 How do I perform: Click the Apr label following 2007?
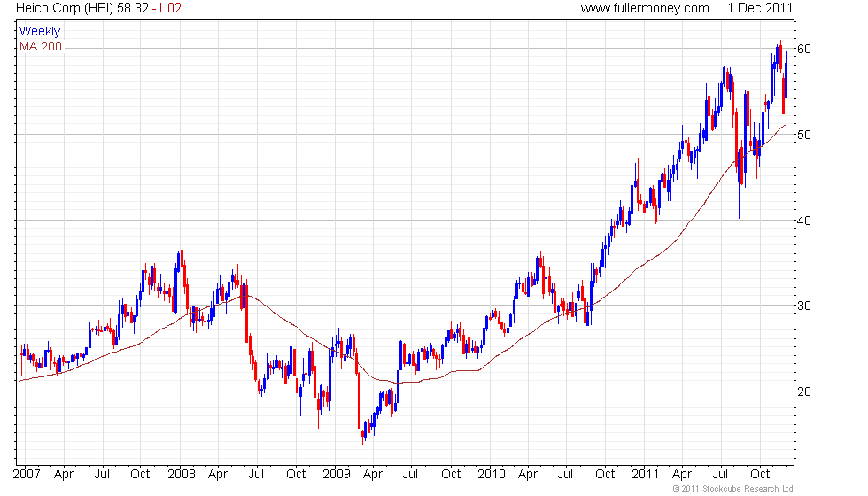(64, 475)
